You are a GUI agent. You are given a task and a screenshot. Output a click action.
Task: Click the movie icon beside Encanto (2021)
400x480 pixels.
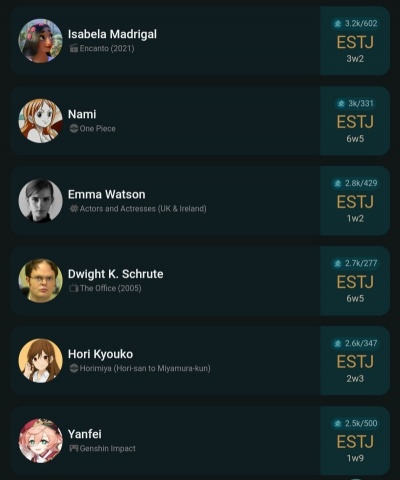(73, 48)
